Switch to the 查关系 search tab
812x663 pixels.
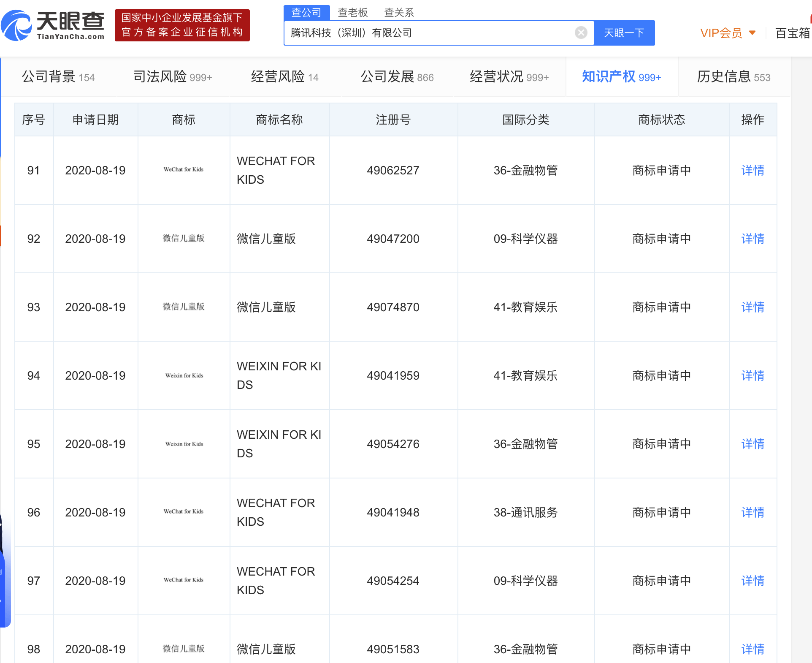click(399, 12)
